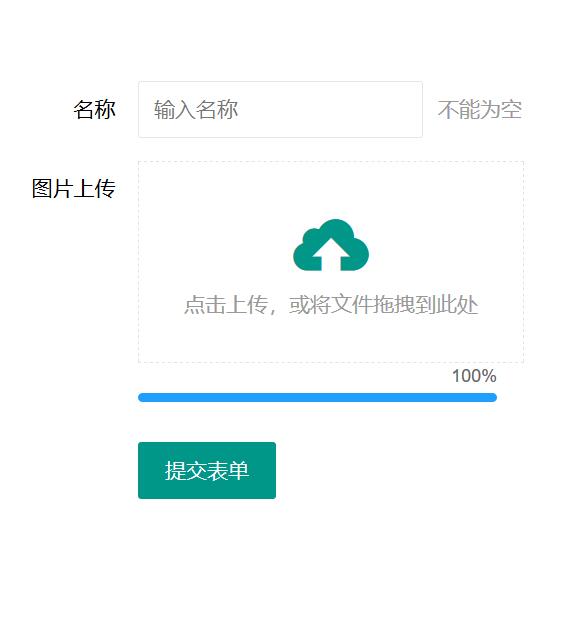Viewport: 569px width, 630px height.
Task: Submit the form with 提交表单 button
Action: click(207, 470)
